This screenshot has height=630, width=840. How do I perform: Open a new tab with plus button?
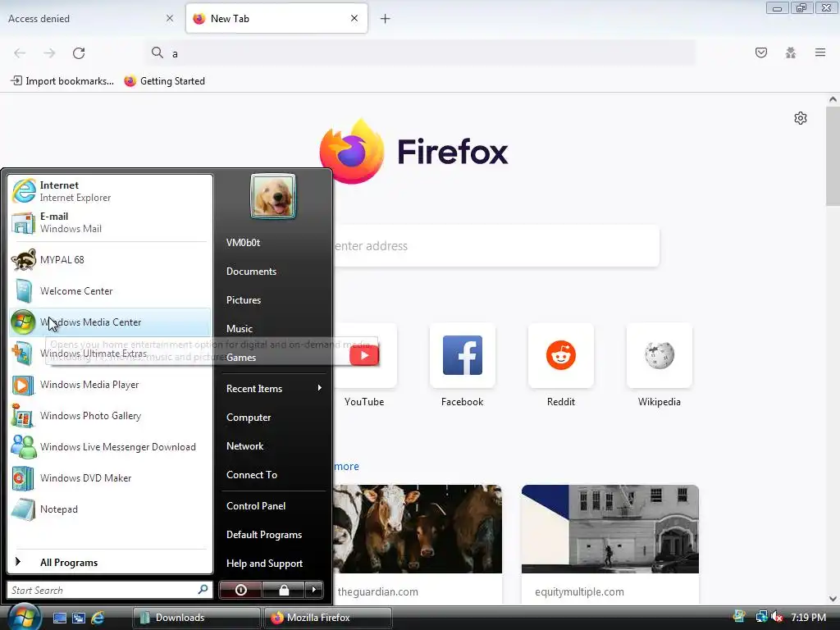pyautogui.click(x=386, y=19)
